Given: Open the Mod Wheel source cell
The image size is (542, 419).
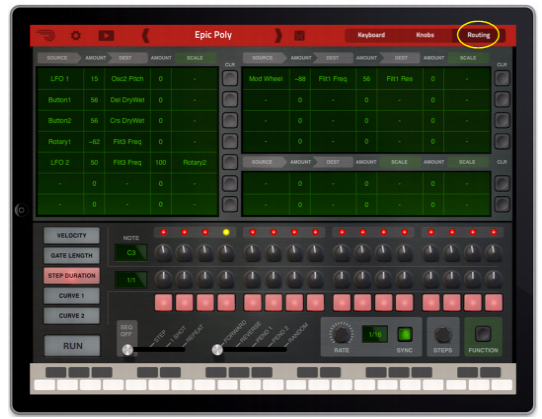Looking at the screenshot, I should click(x=265, y=79).
